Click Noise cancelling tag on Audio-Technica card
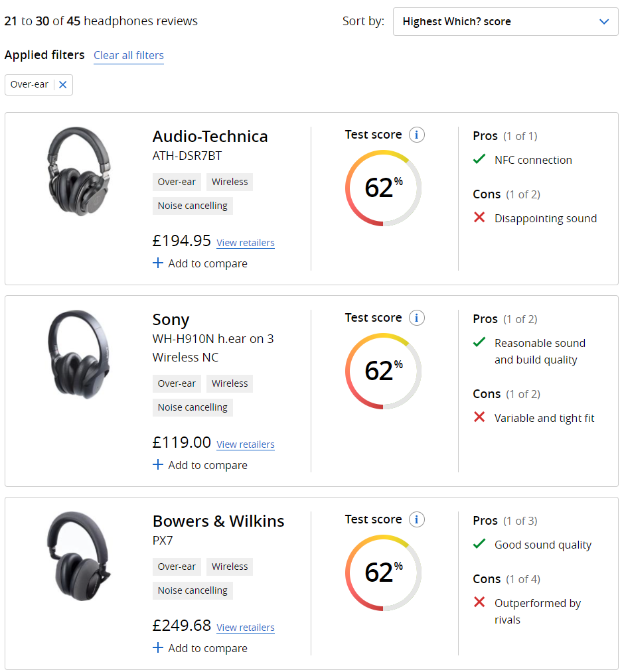 pos(193,206)
